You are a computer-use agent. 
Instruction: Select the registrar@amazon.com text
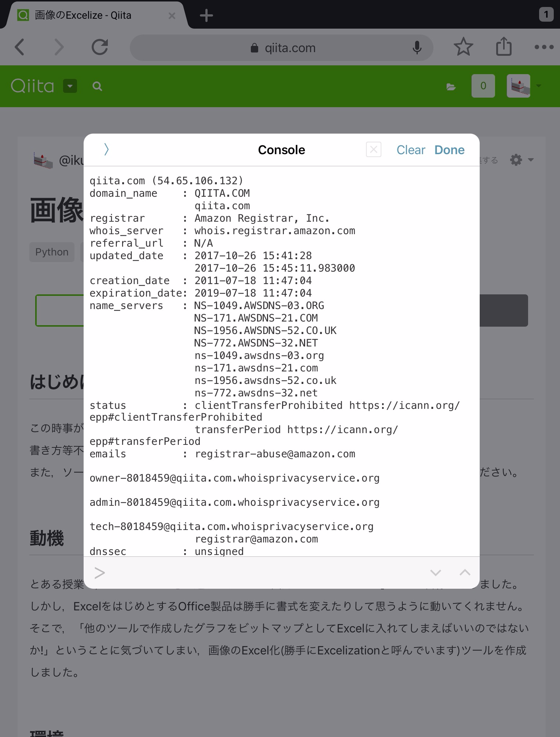[x=256, y=539]
